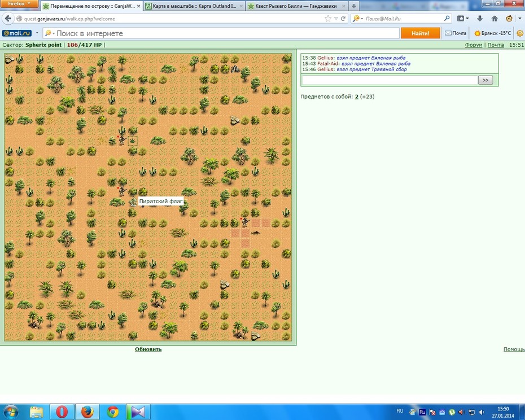This screenshot has height=420, width=525.
Task: Click the 'Spherix point' sector name
Action: 43,45
